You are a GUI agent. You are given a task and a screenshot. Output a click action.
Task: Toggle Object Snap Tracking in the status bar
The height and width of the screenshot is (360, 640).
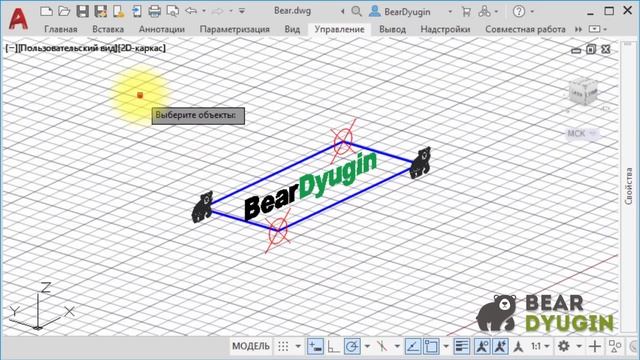pyautogui.click(x=413, y=346)
